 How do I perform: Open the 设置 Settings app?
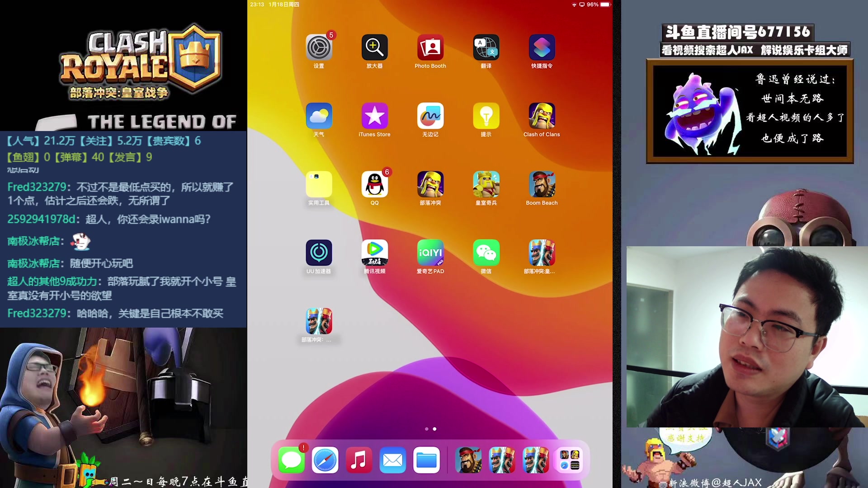click(x=319, y=47)
